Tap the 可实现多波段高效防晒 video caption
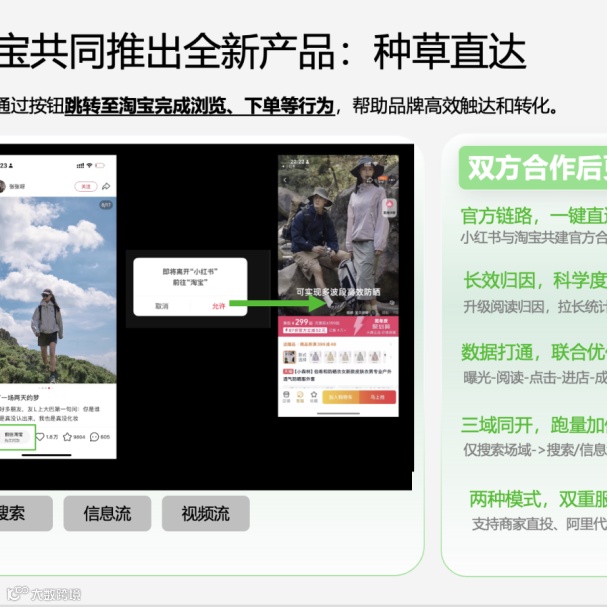Viewport: 607px width, 607px height. [x=338, y=292]
